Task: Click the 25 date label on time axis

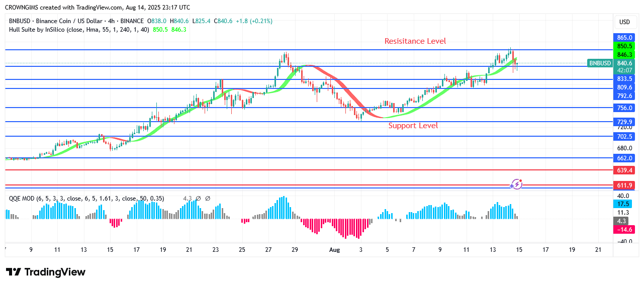Action: click(x=242, y=249)
